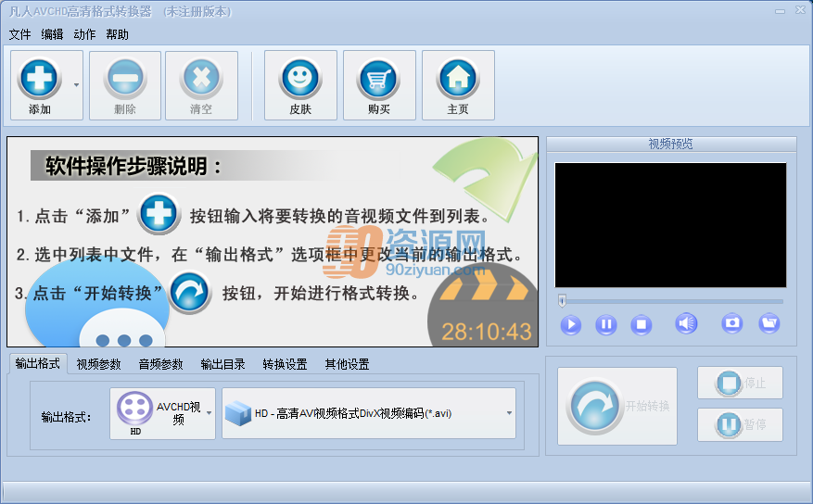
Task: Click the 清空 (Clear) X icon
Action: coord(201,79)
